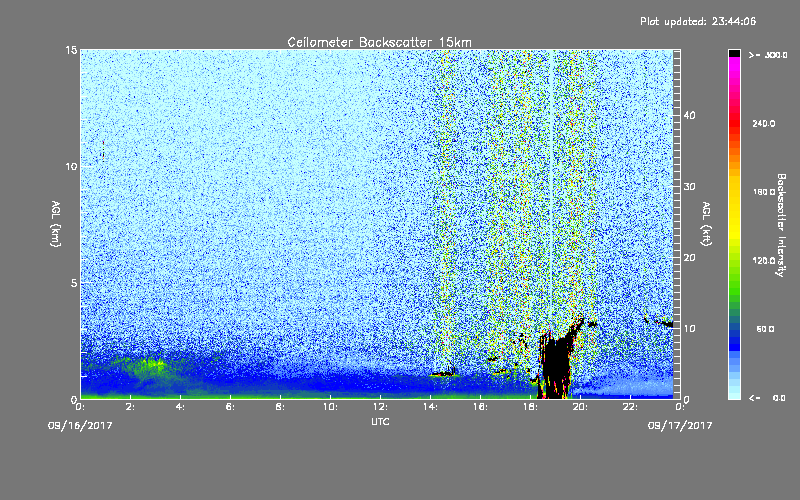
Task: Click the start date label 09/16/2017
Action: 80,425
